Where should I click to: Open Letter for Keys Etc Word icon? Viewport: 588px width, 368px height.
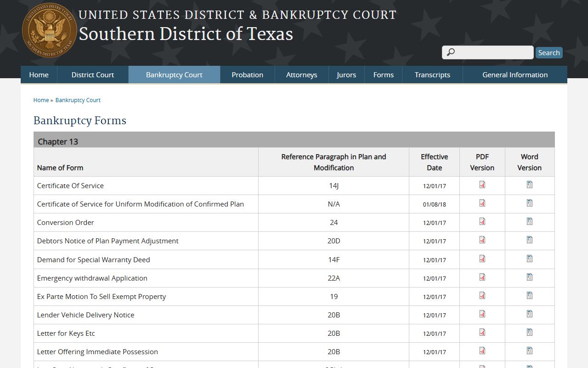[530, 332]
